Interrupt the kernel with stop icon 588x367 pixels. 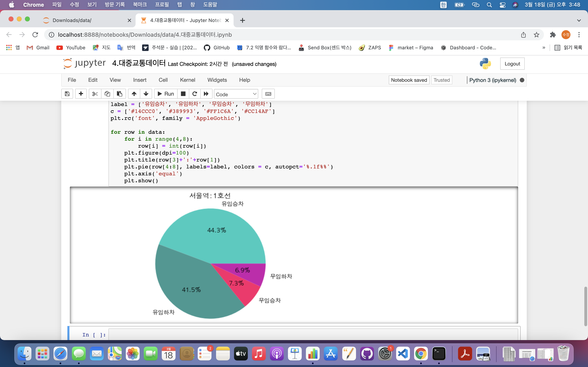tap(183, 94)
